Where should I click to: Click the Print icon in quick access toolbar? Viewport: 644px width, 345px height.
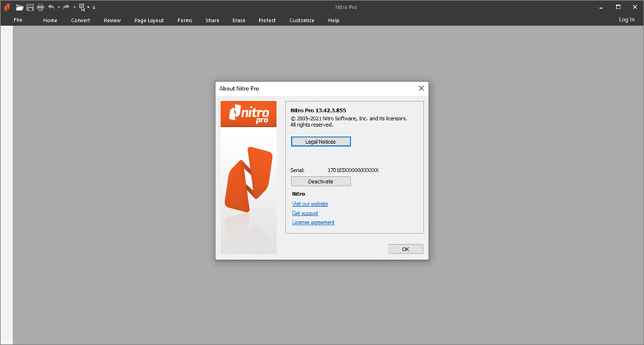tap(40, 7)
